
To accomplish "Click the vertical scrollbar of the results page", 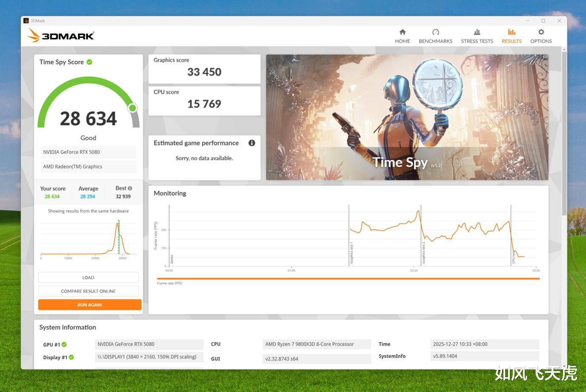I will (564, 134).
